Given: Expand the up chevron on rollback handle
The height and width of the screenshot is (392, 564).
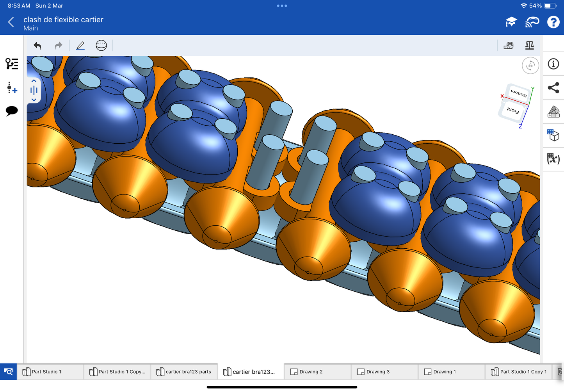Looking at the screenshot, I should [x=34, y=81].
